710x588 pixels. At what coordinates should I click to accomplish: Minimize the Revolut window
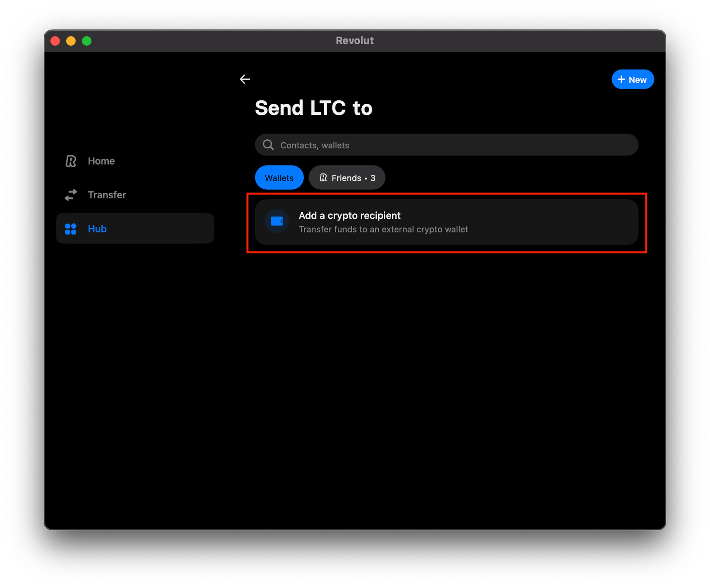click(71, 41)
